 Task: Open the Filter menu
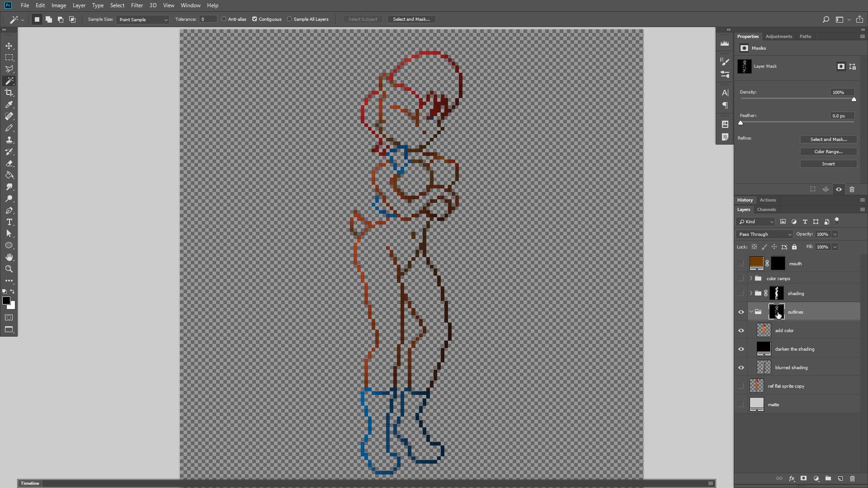coord(137,5)
